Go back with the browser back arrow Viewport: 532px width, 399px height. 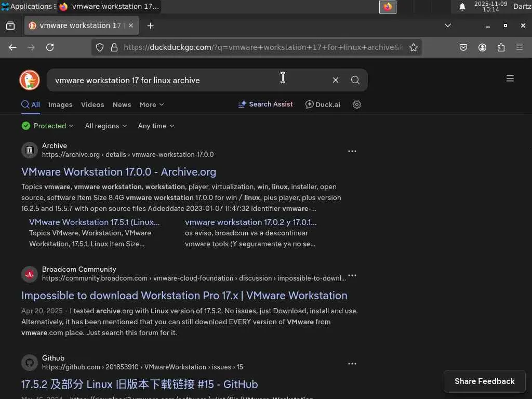click(x=12, y=47)
